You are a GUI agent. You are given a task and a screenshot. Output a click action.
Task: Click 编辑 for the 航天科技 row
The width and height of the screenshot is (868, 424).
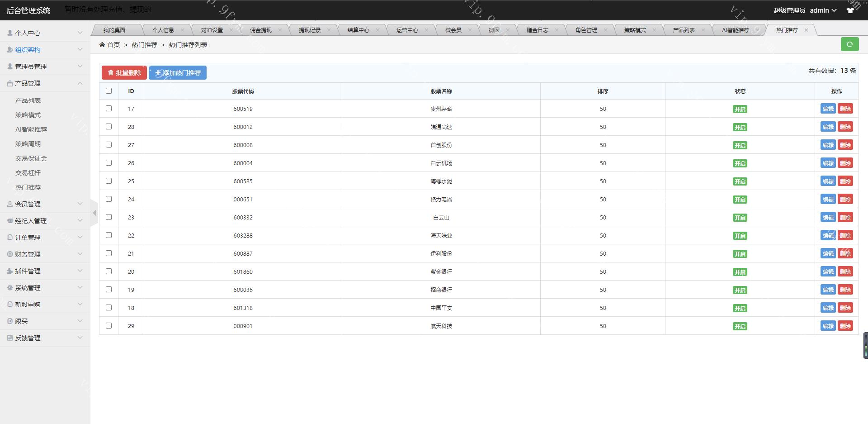pos(828,326)
